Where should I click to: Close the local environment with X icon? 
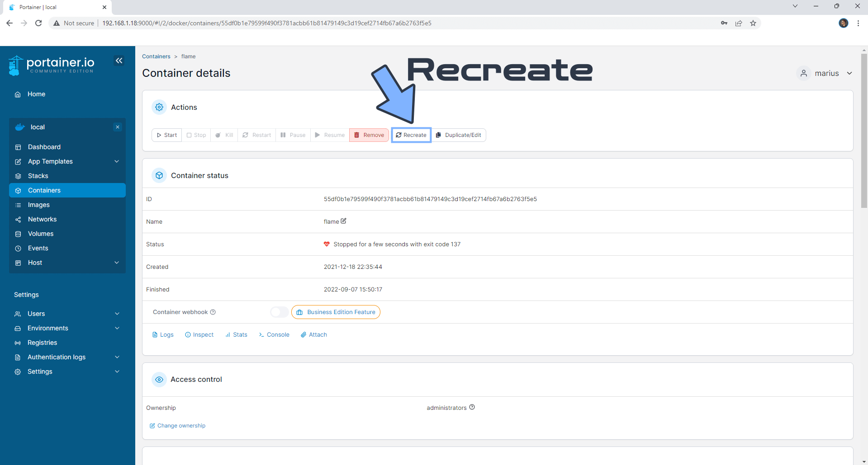[118, 127]
